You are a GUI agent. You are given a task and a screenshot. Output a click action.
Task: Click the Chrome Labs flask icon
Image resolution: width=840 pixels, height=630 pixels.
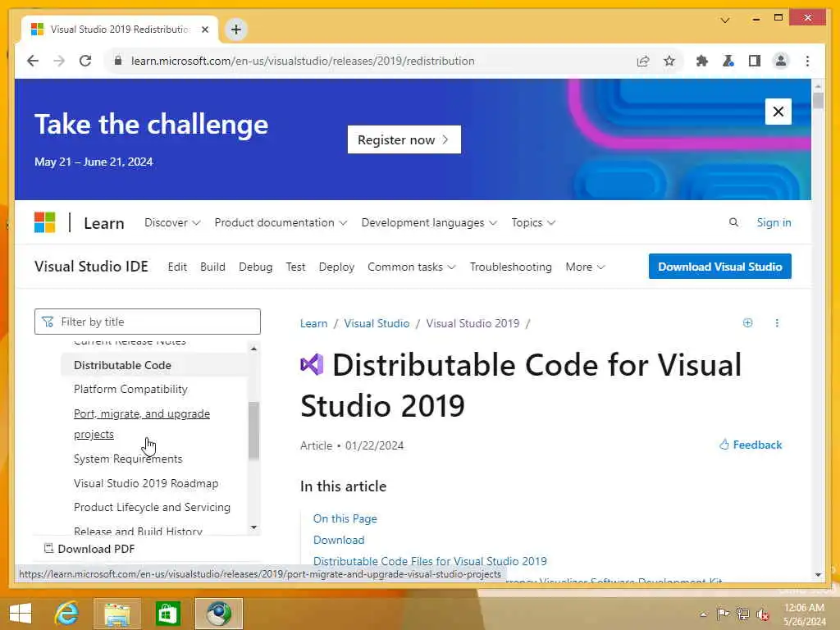(x=728, y=61)
